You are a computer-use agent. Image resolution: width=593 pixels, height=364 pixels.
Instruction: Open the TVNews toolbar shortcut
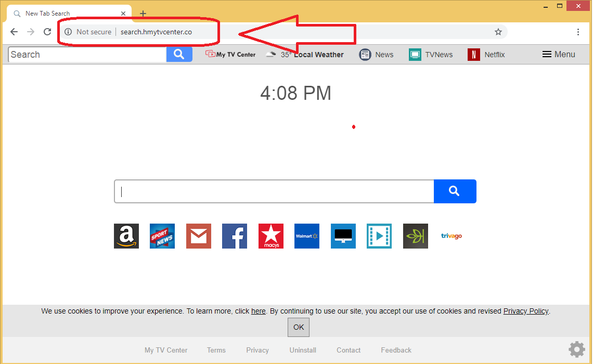pos(431,55)
